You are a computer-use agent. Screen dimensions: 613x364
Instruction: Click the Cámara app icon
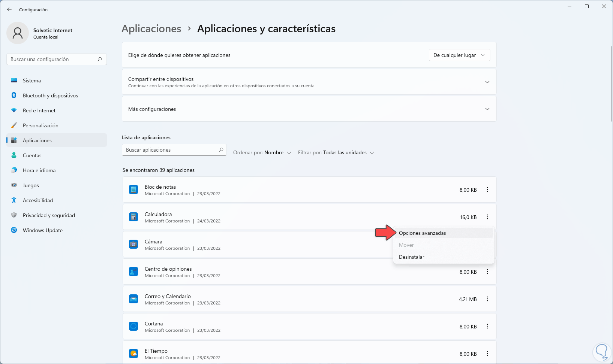tap(133, 245)
